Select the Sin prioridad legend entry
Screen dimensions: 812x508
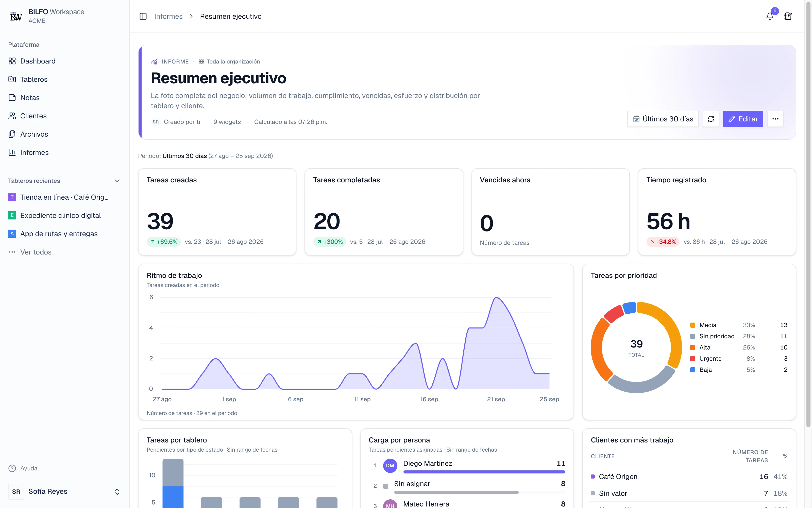tap(739, 336)
